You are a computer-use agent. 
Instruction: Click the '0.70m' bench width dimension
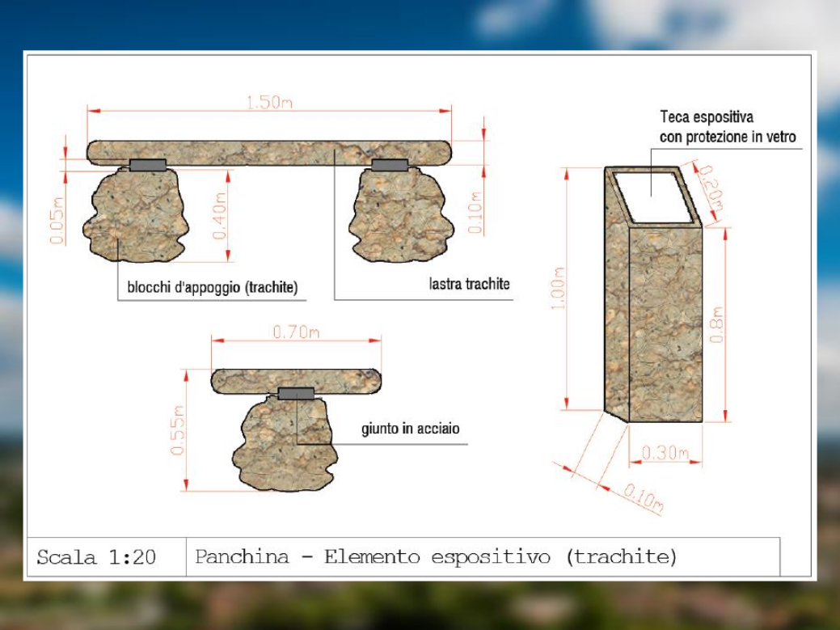[x=296, y=332]
